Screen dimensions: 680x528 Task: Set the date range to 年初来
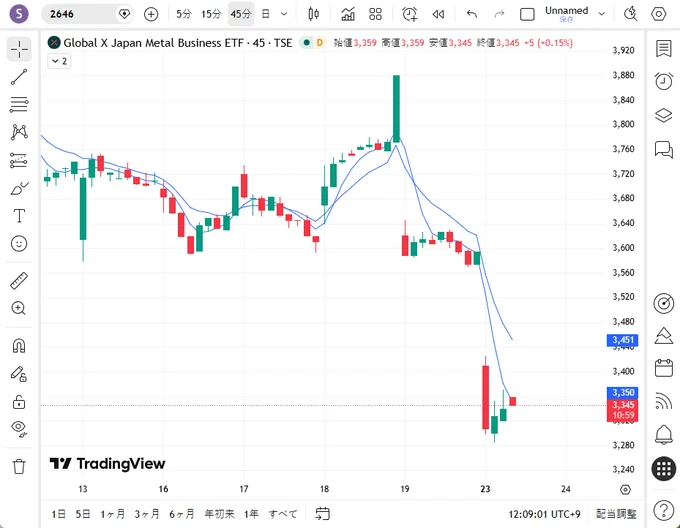[219, 514]
